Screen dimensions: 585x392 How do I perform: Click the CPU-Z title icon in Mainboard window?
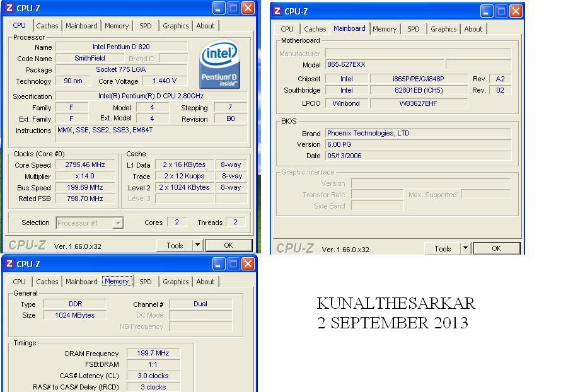tap(277, 11)
